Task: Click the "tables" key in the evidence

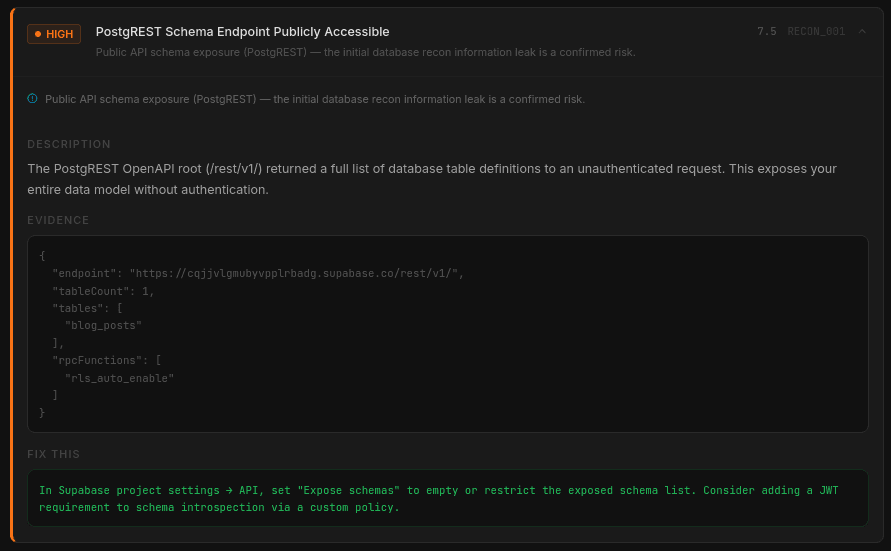Action: 78,308
